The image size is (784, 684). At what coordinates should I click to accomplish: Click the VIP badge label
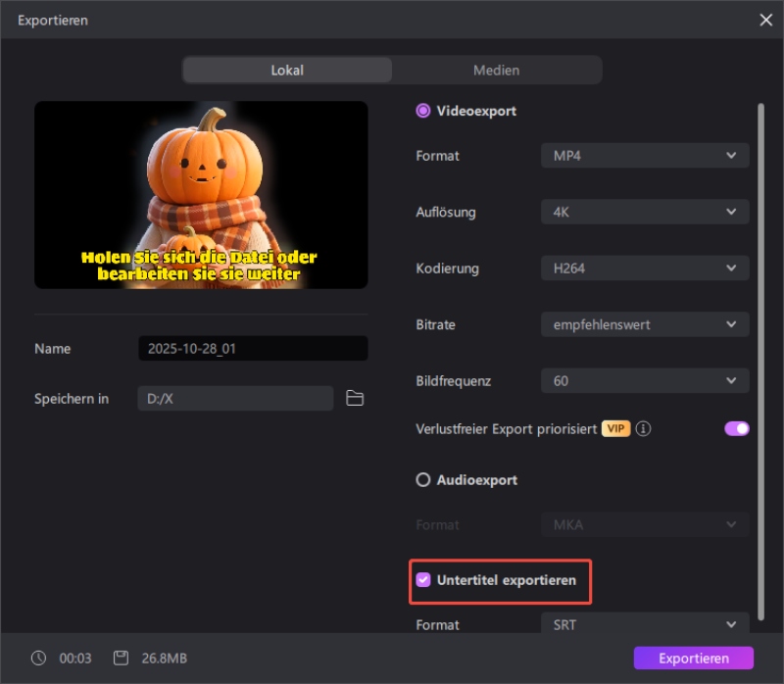coord(615,429)
